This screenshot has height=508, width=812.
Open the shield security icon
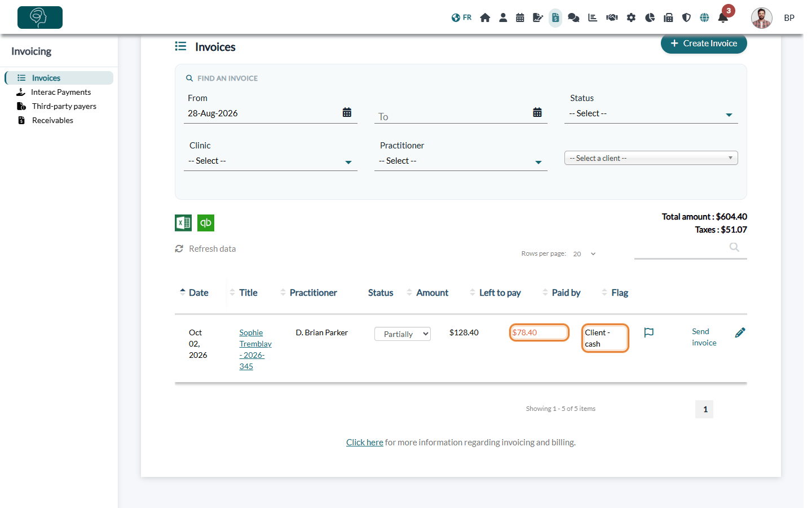[x=686, y=17]
